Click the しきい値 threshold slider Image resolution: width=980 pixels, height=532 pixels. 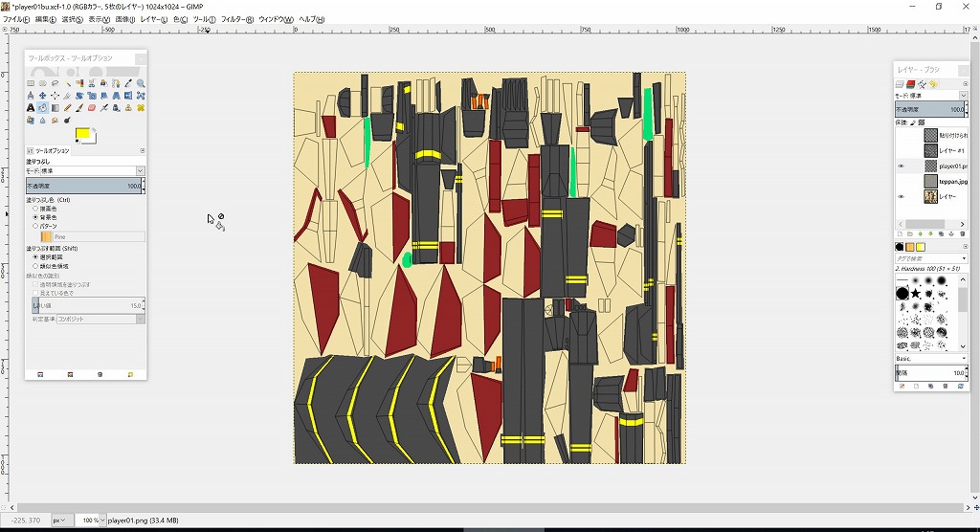(x=87, y=305)
